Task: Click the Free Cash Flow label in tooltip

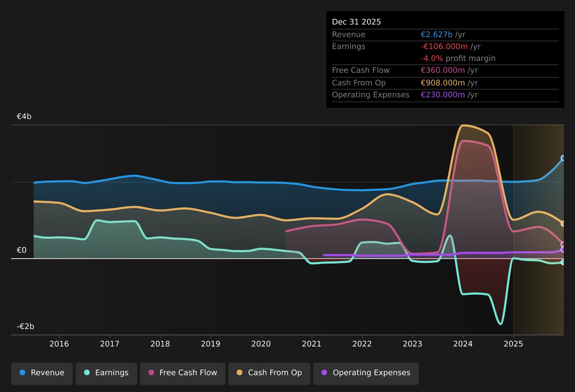Action: point(361,71)
